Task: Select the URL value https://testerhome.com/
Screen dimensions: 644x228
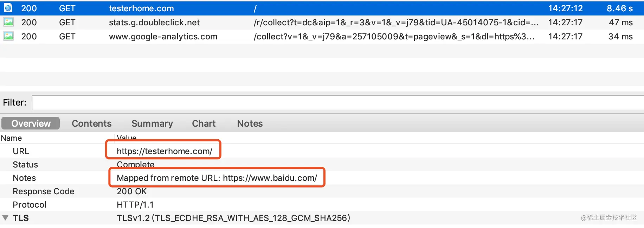Action: click(x=165, y=151)
